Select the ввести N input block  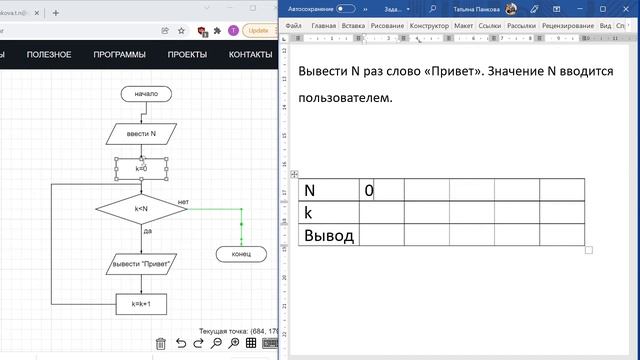pos(141,134)
